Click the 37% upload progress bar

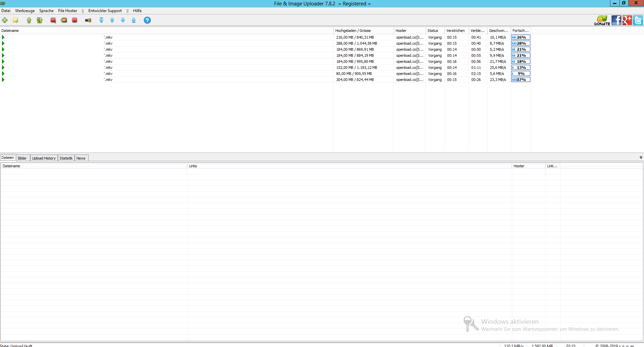(x=521, y=80)
